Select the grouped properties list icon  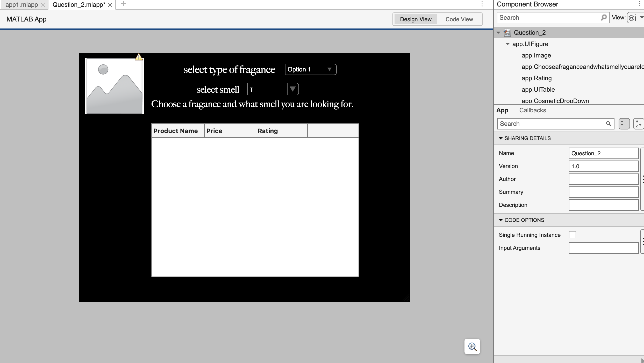tap(624, 124)
